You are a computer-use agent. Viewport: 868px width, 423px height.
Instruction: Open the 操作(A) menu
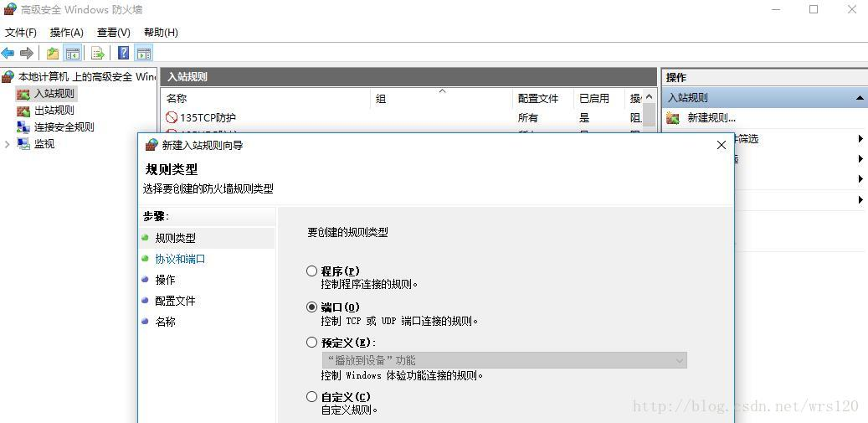point(66,33)
